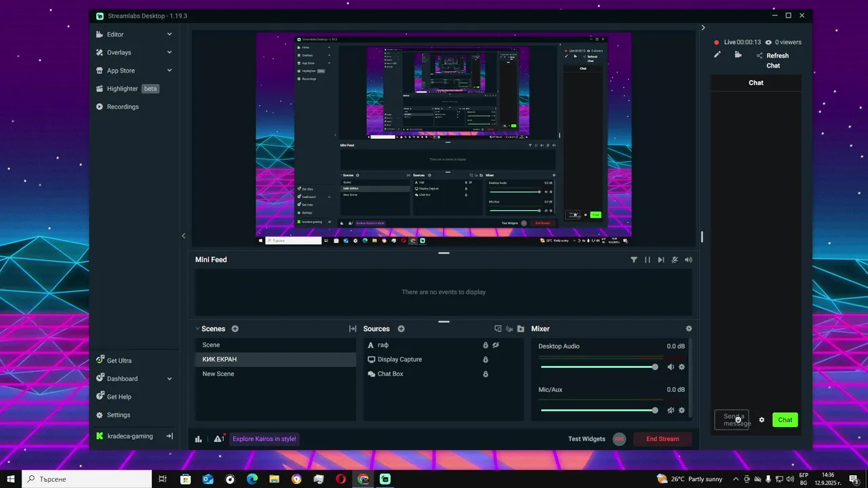
Task: Open the notifications warning icon
Action: tap(218, 439)
